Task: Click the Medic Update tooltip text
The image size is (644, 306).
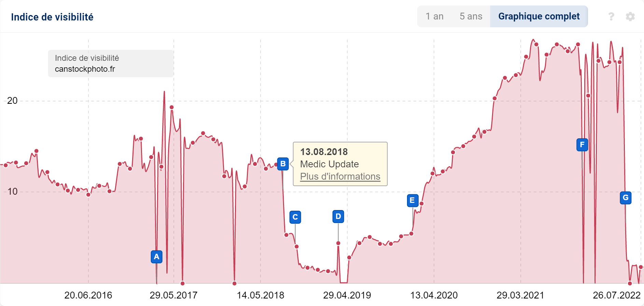Action: 330,164
